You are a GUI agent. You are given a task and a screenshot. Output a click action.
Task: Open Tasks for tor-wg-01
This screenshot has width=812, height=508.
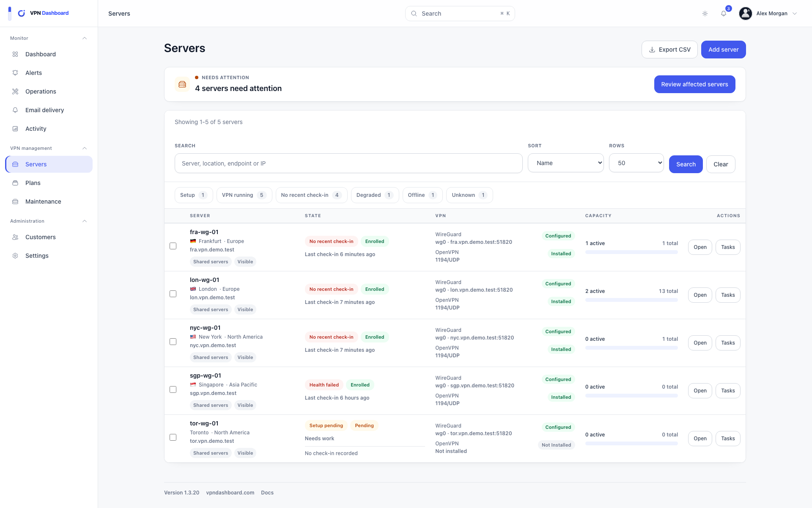(728, 439)
